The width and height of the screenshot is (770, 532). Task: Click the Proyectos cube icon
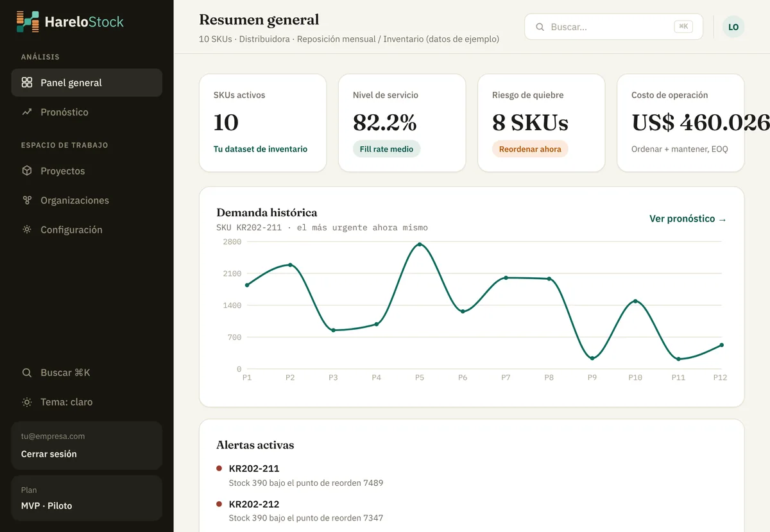[x=27, y=171]
